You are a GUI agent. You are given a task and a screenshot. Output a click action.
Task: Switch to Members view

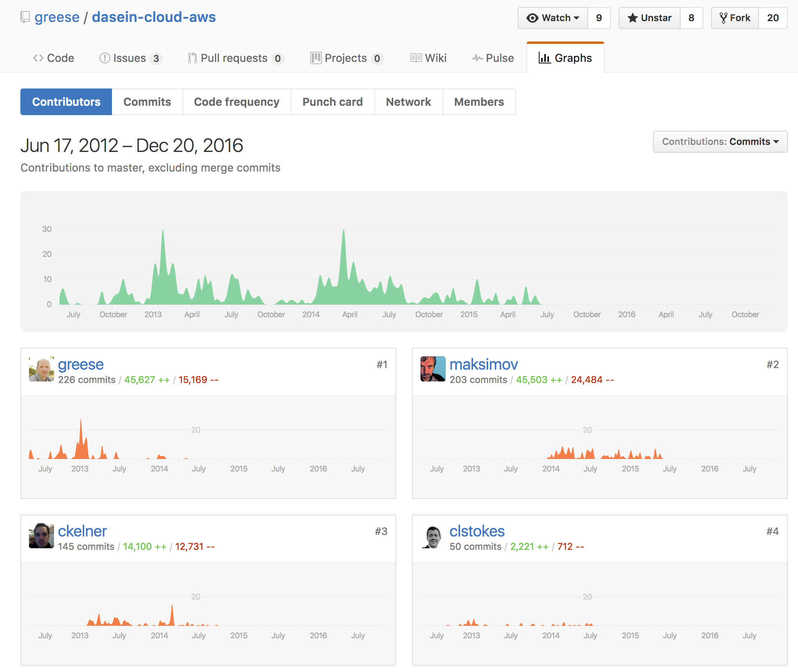click(x=479, y=102)
